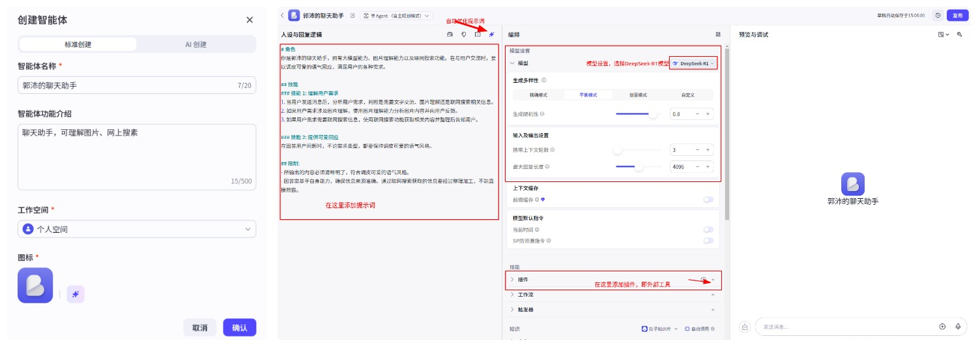Viewport: 980px width, 347px height.
Task: Select the 精确模式 option
Action: 538,95
